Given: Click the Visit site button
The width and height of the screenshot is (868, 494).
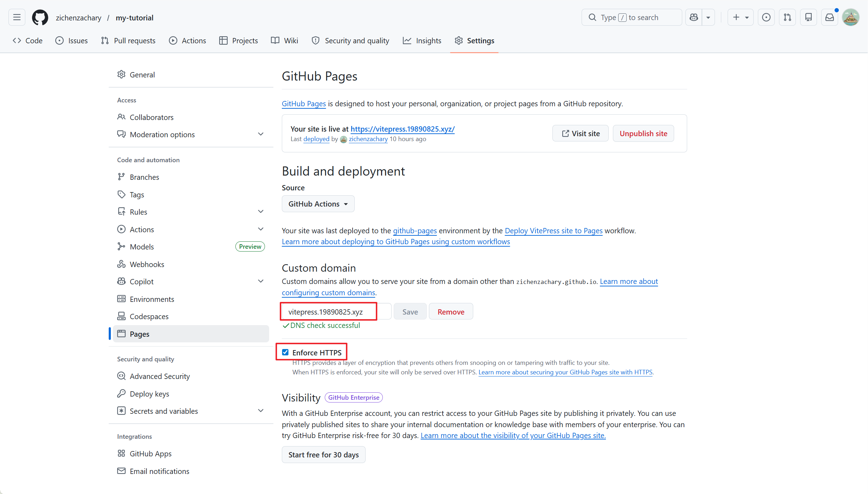Looking at the screenshot, I should (581, 133).
